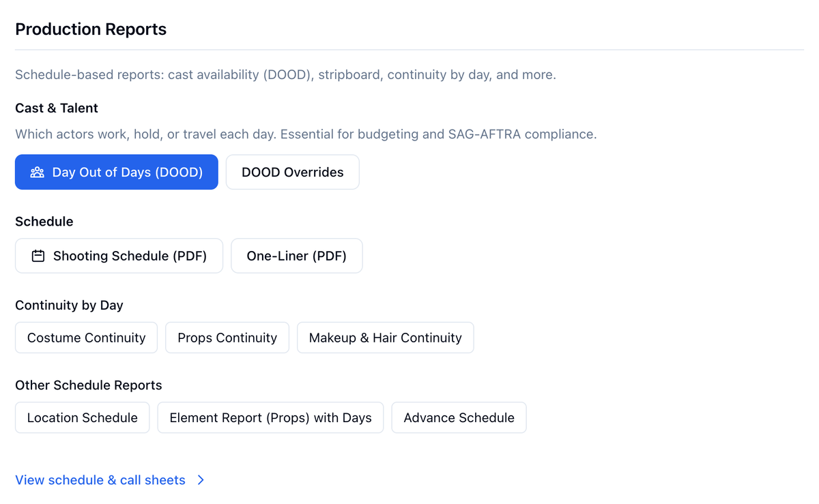
Task: Open Element Report (Props) with Days
Action: click(270, 417)
